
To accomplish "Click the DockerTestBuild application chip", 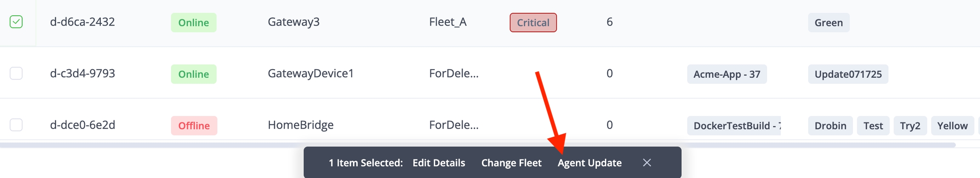I will [x=734, y=126].
